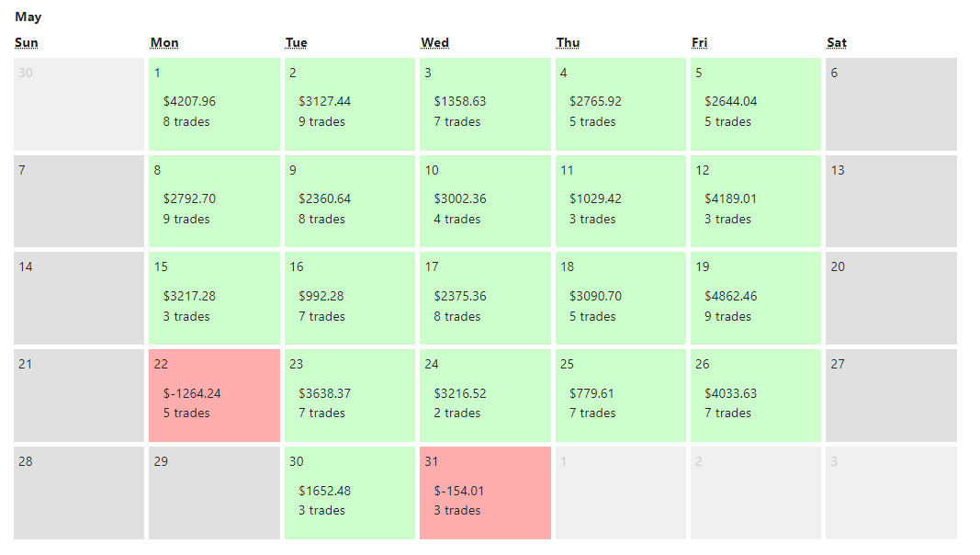980x555 pixels.
Task: Click the day number 10
Action: 432,170
